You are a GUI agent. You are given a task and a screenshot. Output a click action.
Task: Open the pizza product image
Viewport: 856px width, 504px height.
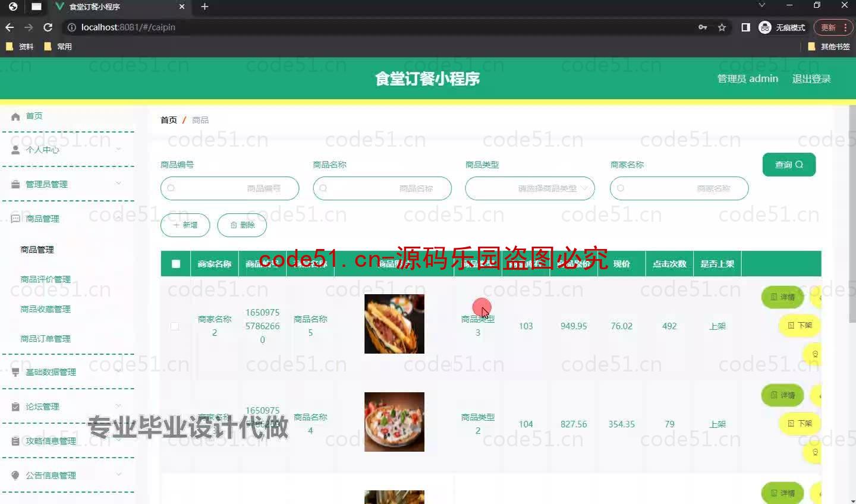coord(394,422)
